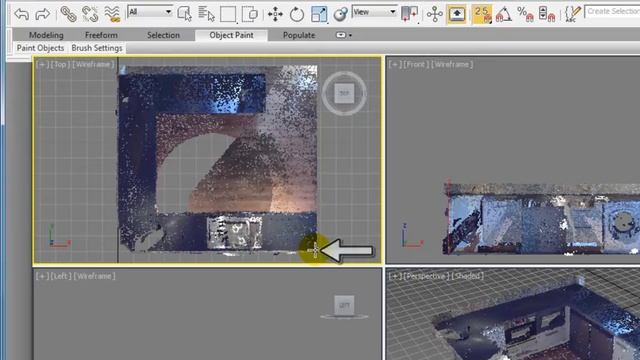640x360 pixels.
Task: Toggle the Spinner Snap button
Action: [547, 14]
